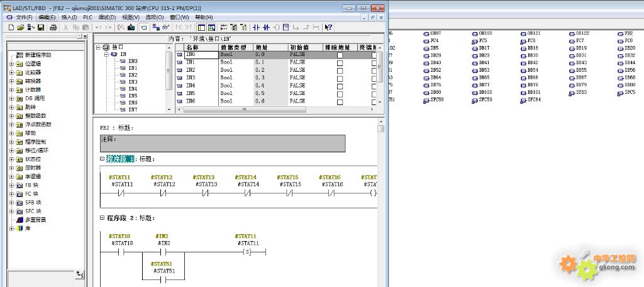Screen dimensions: 644x287
Task: Open the 插入(I) menu
Action: coord(69,17)
